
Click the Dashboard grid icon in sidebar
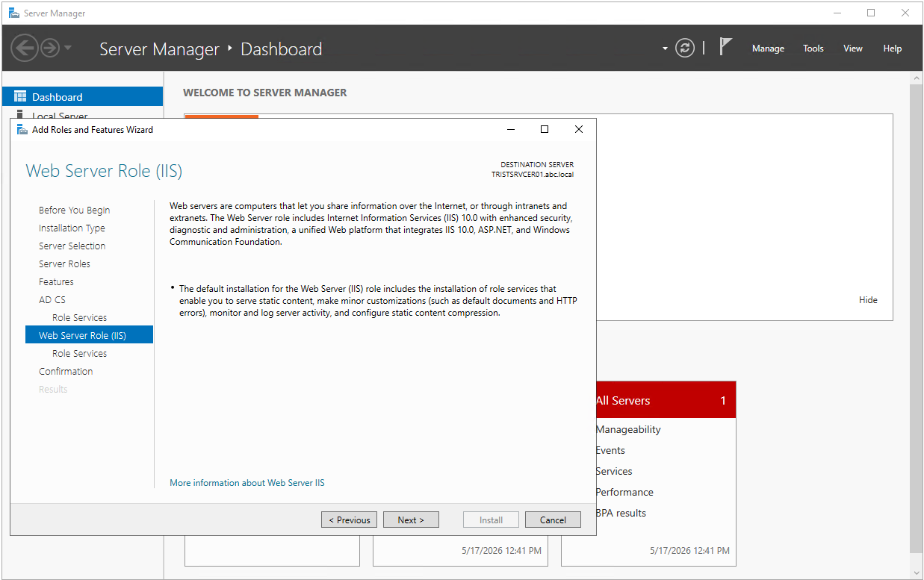20,97
